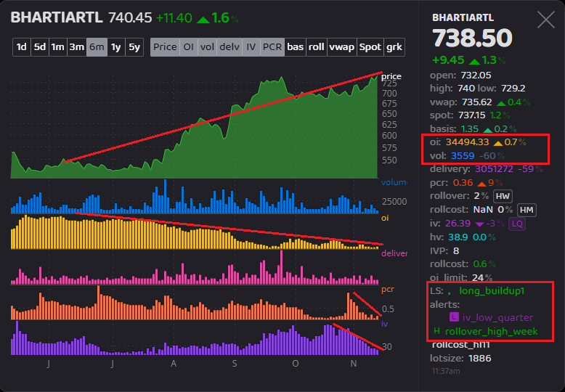
Task: Click the purple down arrow beside iv change
Action: tap(479, 224)
